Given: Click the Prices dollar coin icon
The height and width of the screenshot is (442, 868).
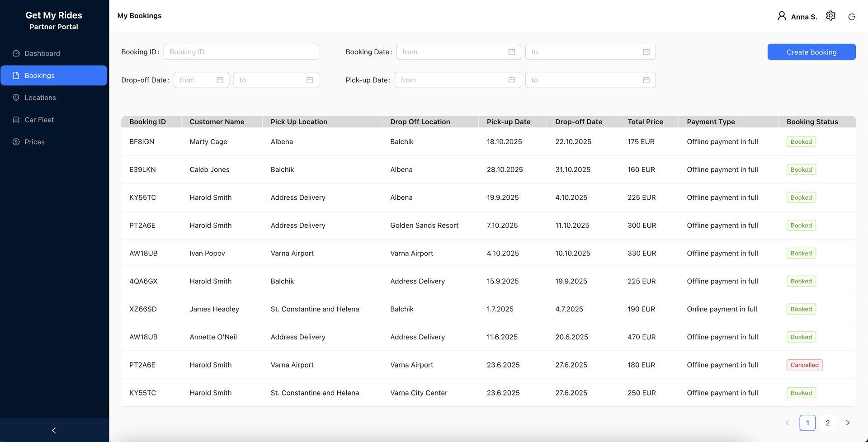Looking at the screenshot, I should (16, 142).
